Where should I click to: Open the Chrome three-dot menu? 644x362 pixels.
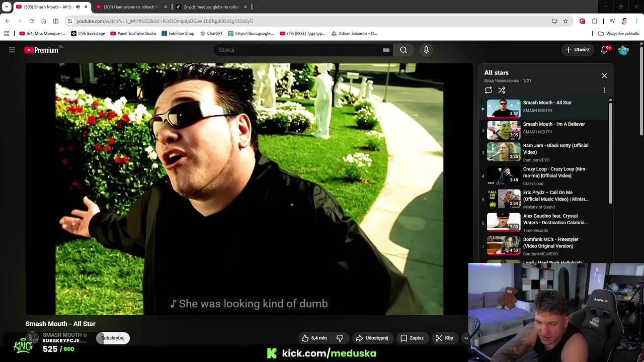coord(637,21)
